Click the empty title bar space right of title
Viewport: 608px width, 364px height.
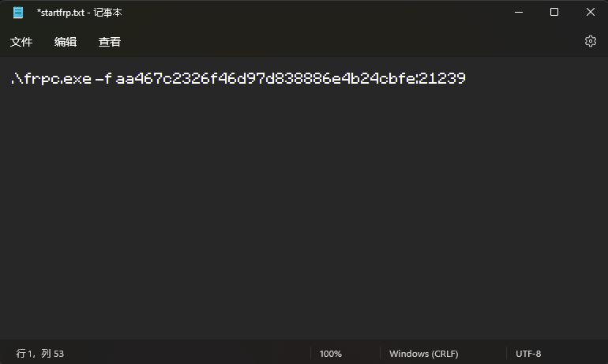(x=316, y=13)
